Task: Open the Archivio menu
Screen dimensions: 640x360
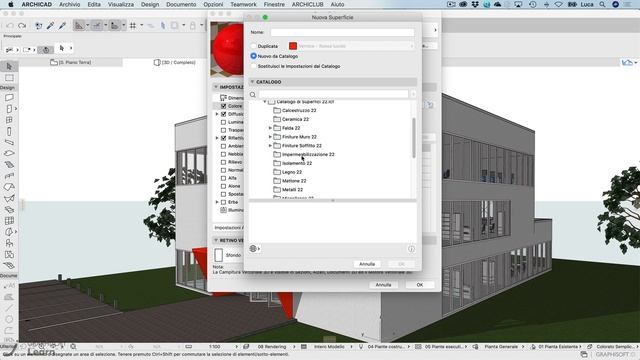Action: point(69,4)
